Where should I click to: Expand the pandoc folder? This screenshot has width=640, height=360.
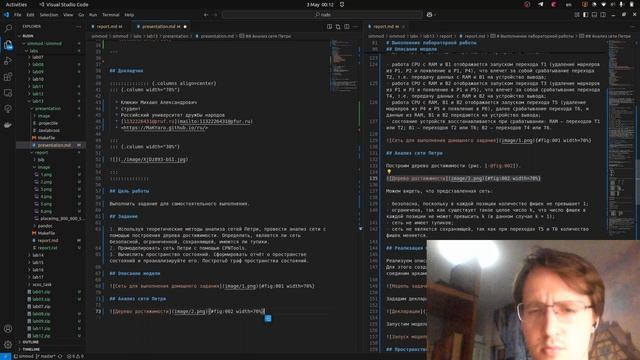[x=44, y=226]
